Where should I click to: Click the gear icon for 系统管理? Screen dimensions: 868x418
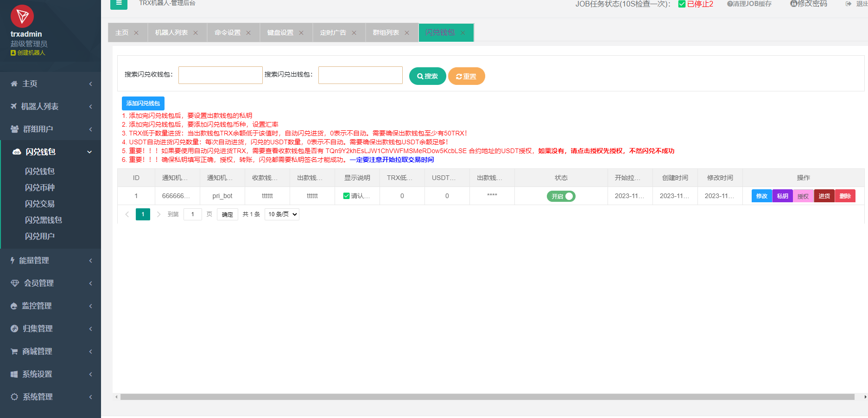(14, 397)
